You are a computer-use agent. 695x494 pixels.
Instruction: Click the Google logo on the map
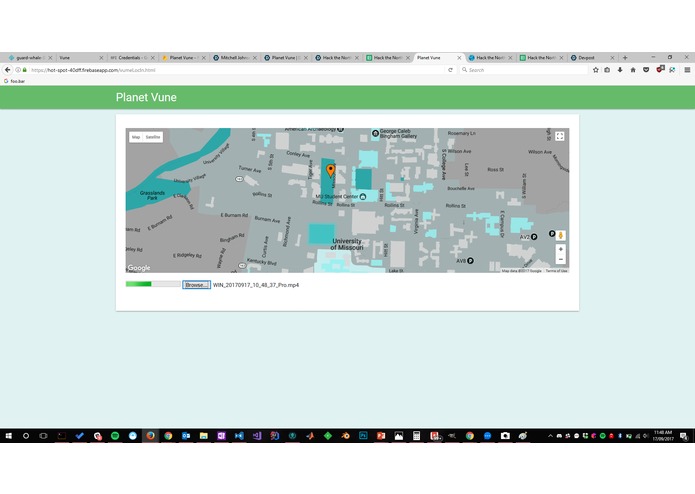pos(139,268)
